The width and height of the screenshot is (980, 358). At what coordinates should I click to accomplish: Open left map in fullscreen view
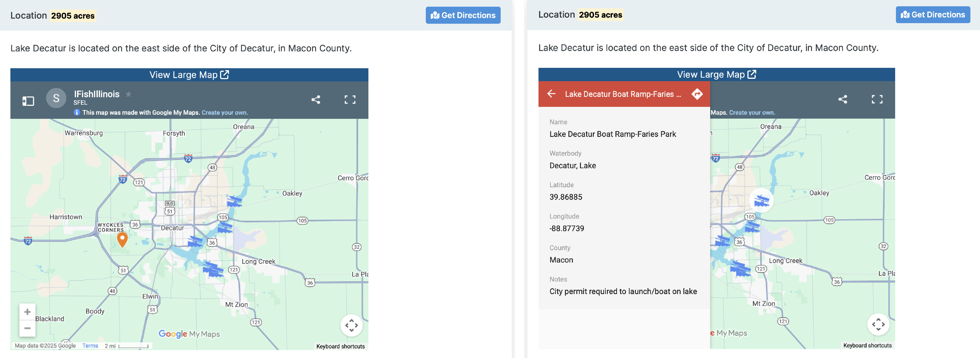click(350, 100)
